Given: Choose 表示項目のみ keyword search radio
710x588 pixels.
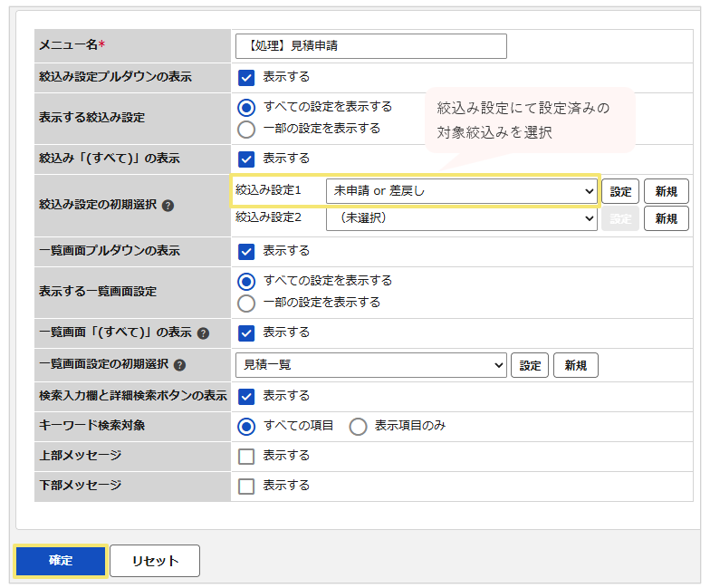Looking at the screenshot, I should pos(358,426).
